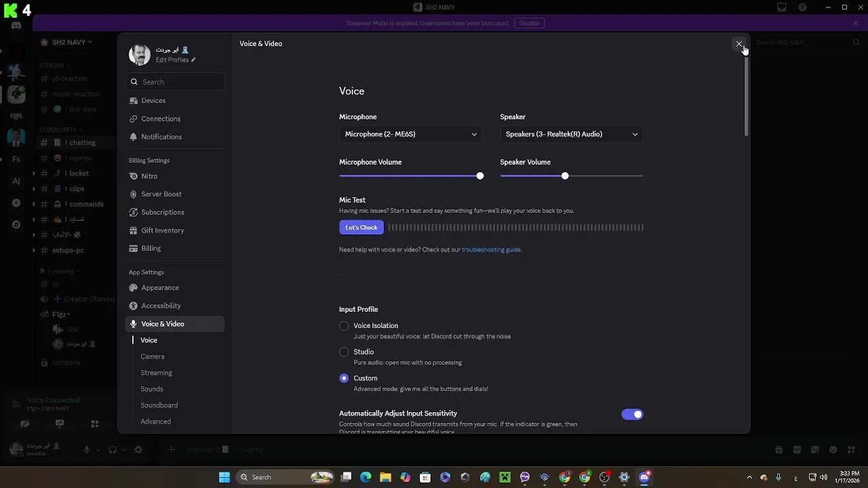The height and width of the screenshot is (488, 868).
Task: Open Microsoft Store from the taskbar
Action: 425,477
